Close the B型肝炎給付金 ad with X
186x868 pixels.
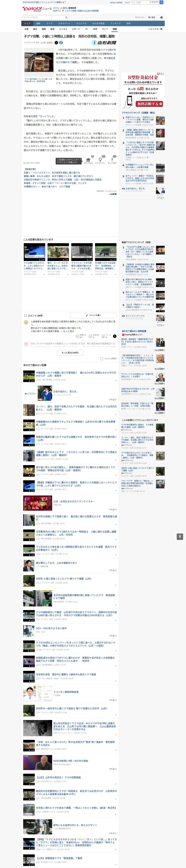163,73
